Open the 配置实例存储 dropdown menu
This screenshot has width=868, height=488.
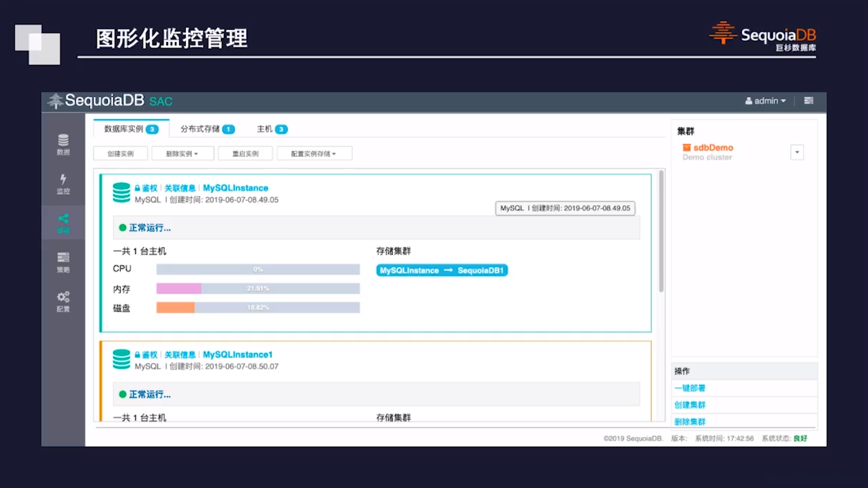(314, 154)
